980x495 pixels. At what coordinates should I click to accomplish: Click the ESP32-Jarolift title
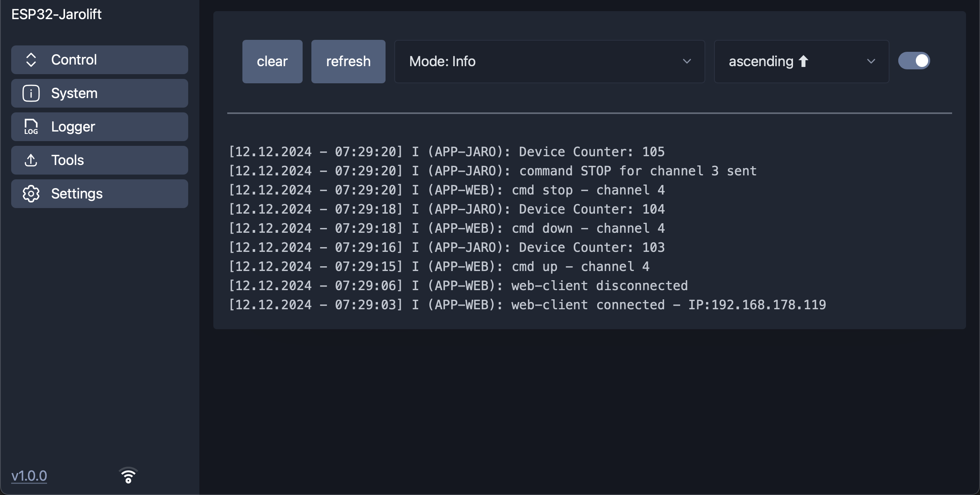56,14
